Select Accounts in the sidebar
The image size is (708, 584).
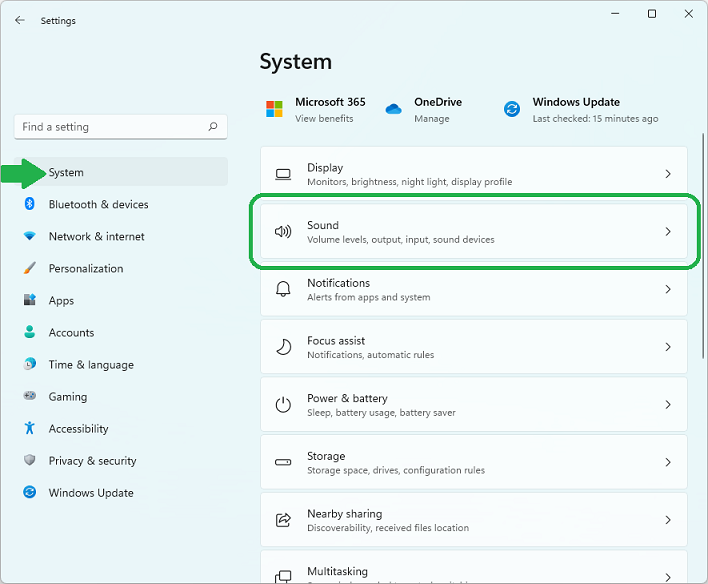[x=71, y=333]
